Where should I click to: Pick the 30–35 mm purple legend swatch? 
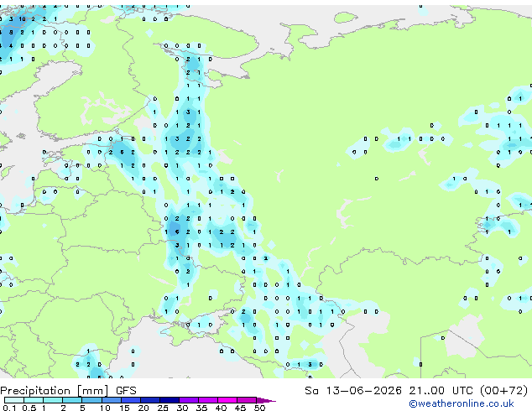(189, 400)
